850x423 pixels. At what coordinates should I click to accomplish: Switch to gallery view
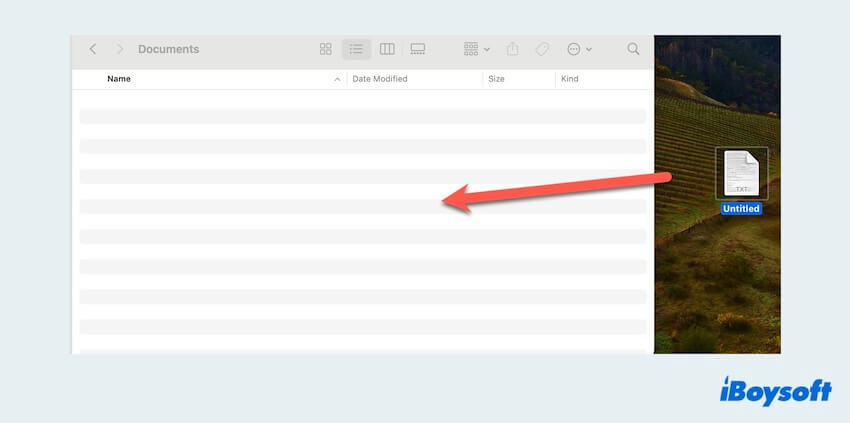[x=418, y=49]
